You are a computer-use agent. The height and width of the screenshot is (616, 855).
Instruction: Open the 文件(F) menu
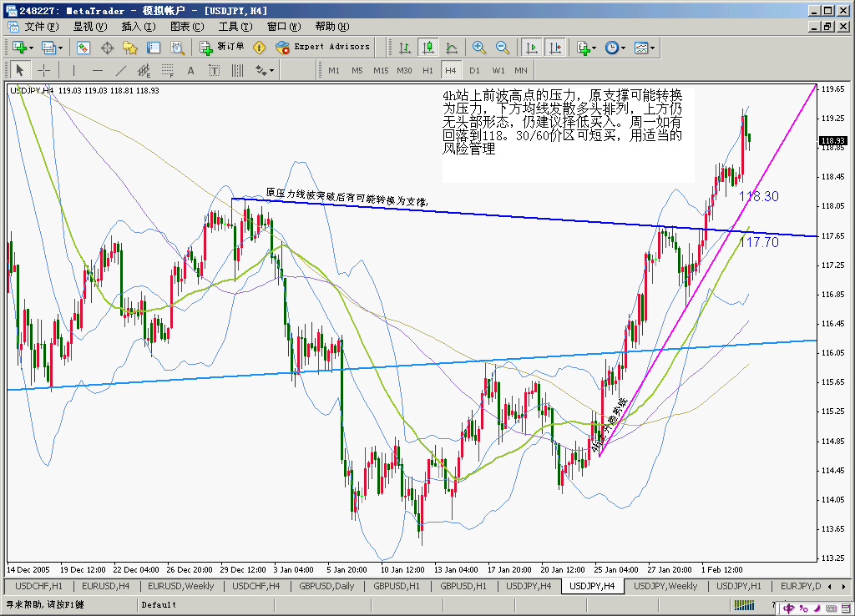42,27
